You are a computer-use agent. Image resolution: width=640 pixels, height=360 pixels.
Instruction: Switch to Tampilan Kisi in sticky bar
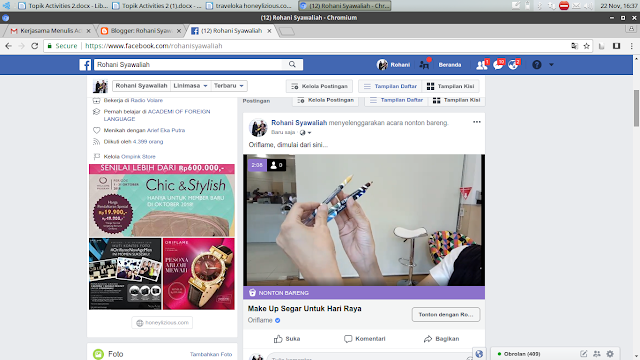click(x=451, y=86)
